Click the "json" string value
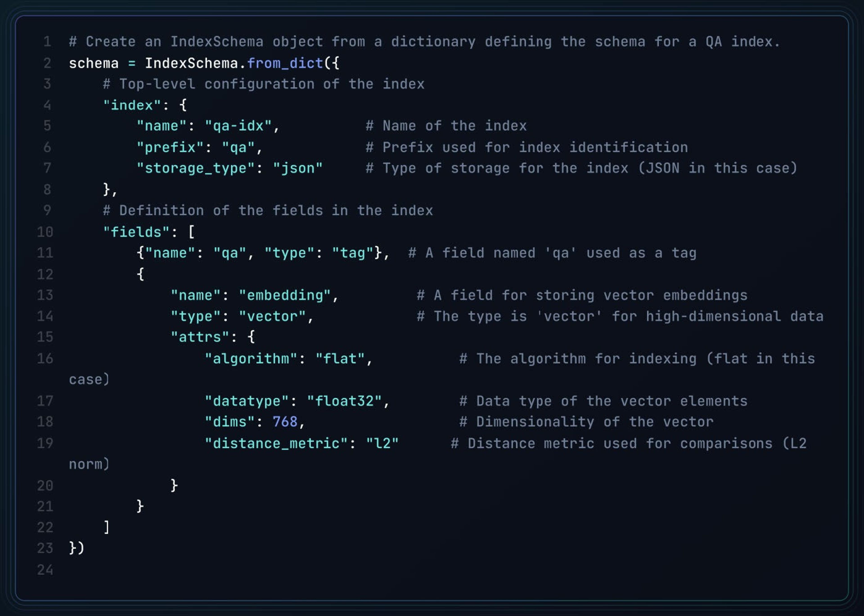The image size is (864, 616). 297,168
